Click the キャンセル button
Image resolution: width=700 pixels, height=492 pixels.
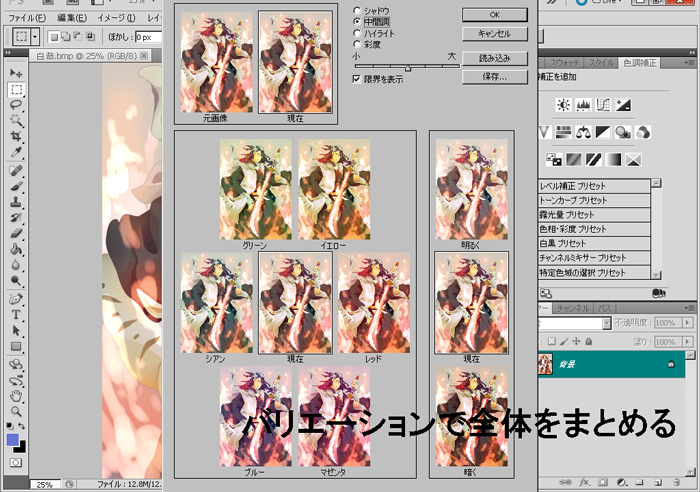[x=495, y=34]
